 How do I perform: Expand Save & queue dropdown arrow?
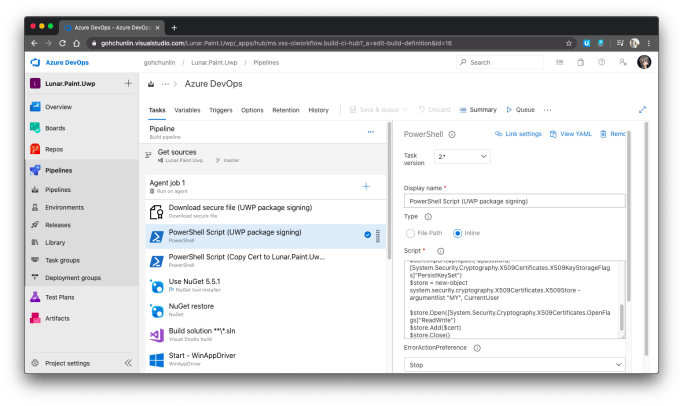405,110
